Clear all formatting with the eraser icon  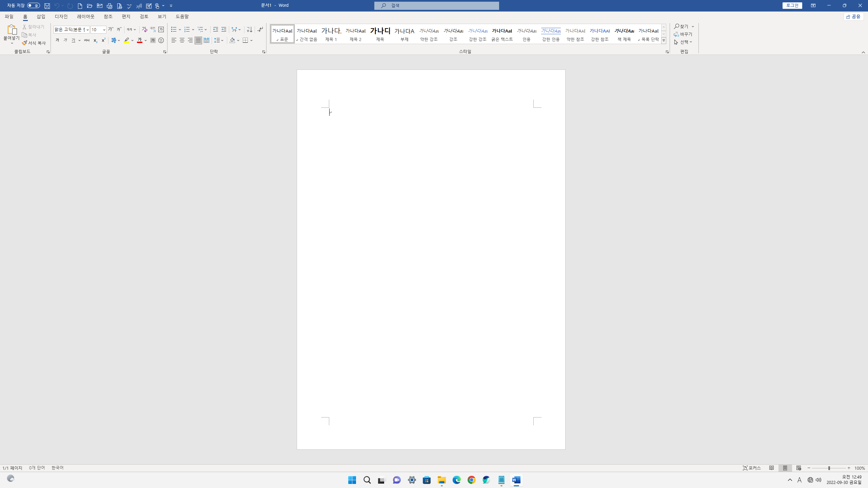pos(145,29)
